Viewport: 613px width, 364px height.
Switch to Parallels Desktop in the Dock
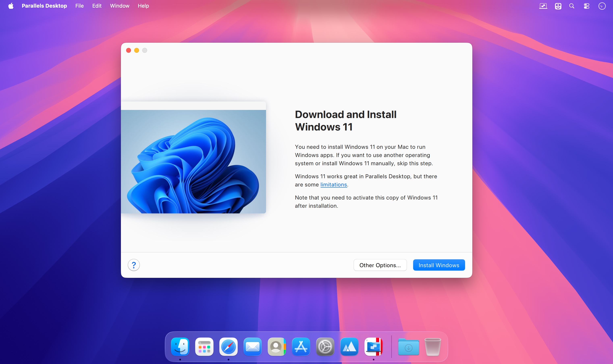point(374,347)
